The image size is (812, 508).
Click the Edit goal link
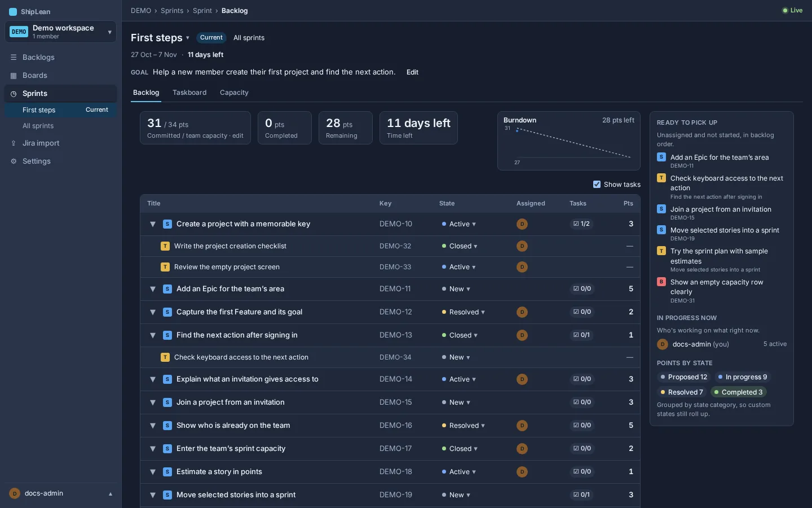pyautogui.click(x=412, y=72)
